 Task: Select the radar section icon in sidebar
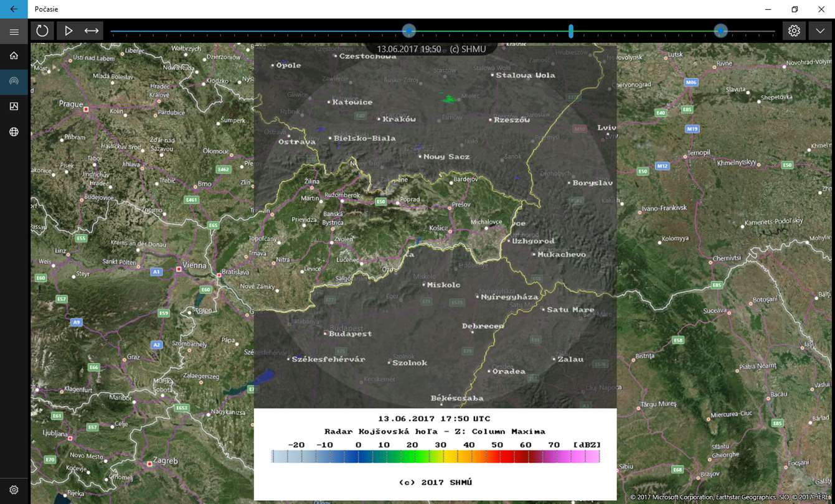pyautogui.click(x=14, y=81)
